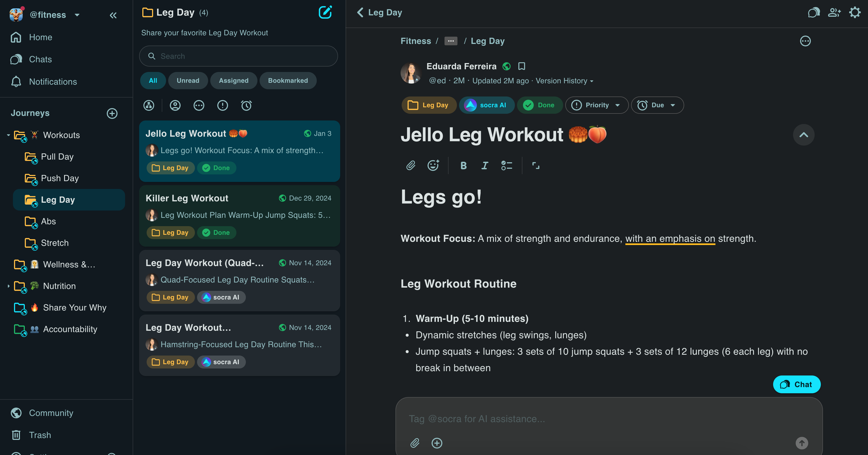Select the Bookmarked filter tab
Screen dimensions: 868x455
point(288,81)
